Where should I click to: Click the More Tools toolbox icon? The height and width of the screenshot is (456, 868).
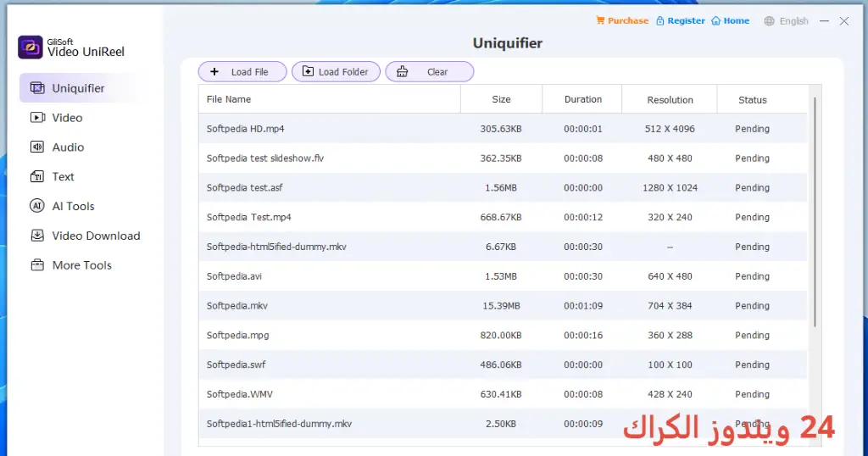(x=37, y=265)
